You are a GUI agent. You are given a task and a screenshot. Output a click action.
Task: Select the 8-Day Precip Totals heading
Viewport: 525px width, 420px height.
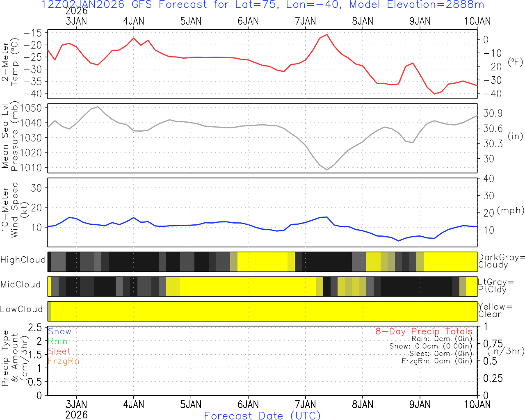click(424, 331)
